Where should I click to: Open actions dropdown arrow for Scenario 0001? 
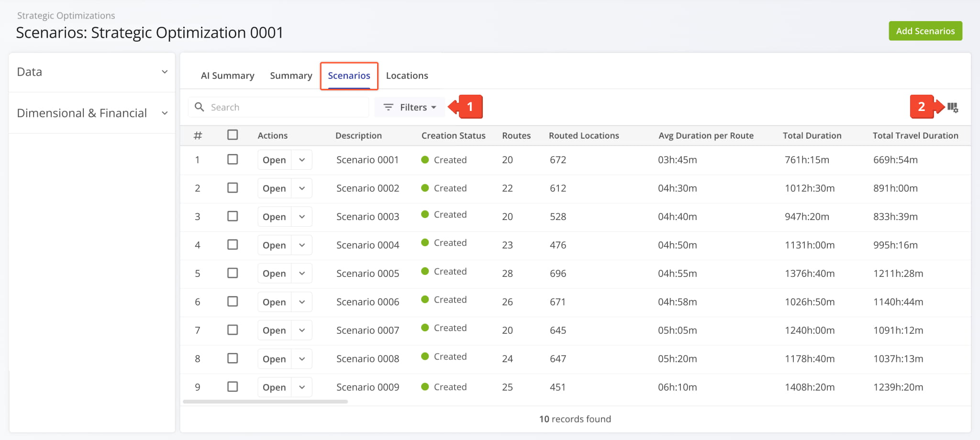point(302,160)
